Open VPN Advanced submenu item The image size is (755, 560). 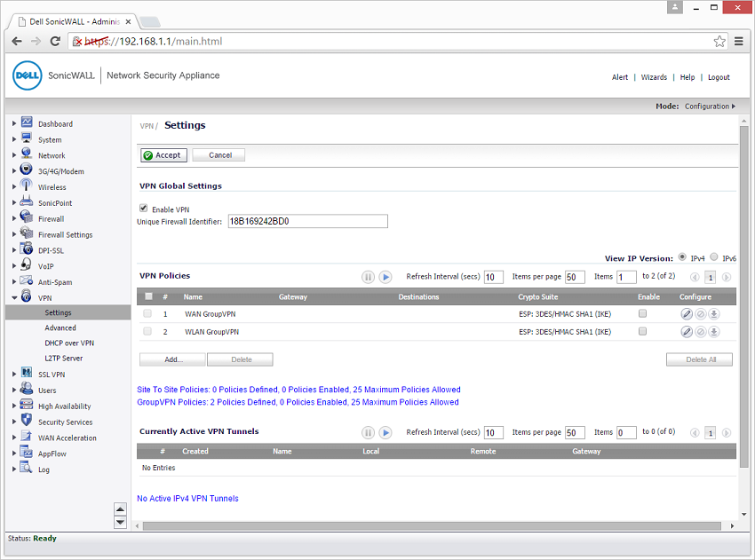pos(60,328)
